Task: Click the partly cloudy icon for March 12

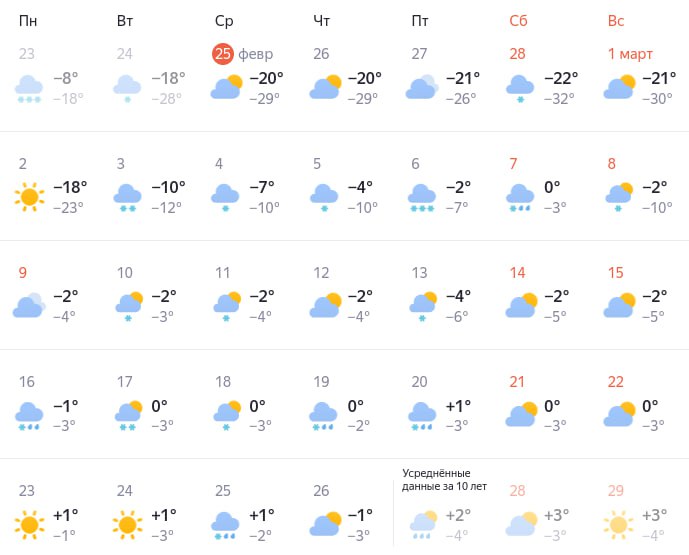Action: [x=324, y=305]
